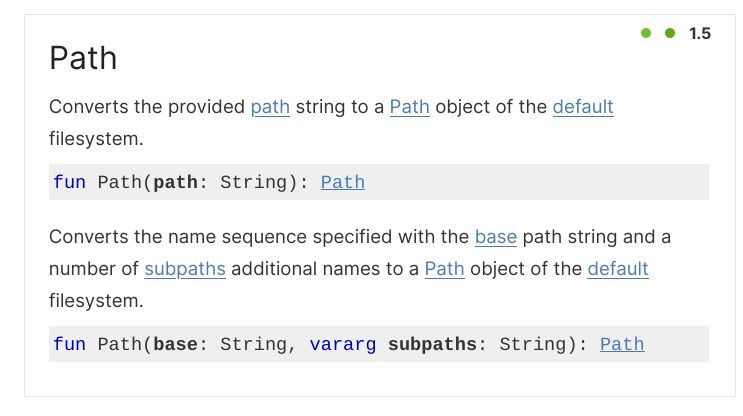Screen dimensions: 743x416
Task: Click the Path heading title
Action: pyautogui.click(x=83, y=58)
